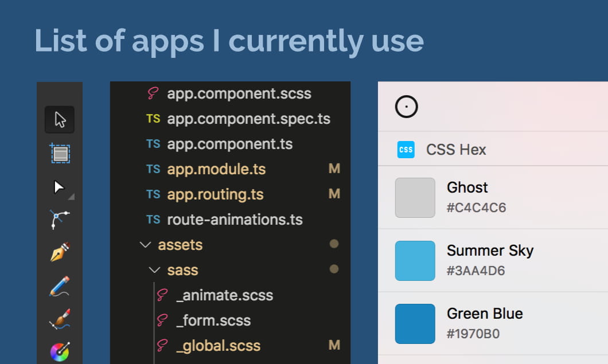Screen dimensions: 608x364
Task: Collapse the sass folder
Action: click(153, 269)
